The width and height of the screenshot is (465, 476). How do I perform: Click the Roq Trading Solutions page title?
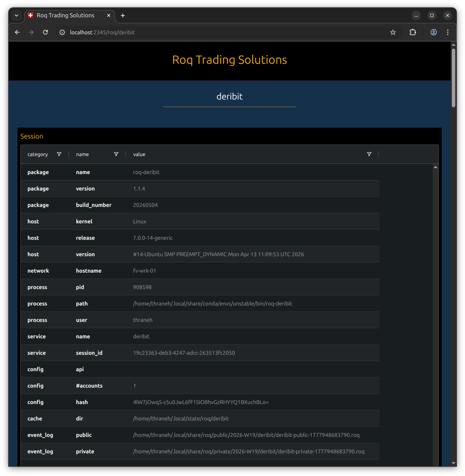[229, 60]
